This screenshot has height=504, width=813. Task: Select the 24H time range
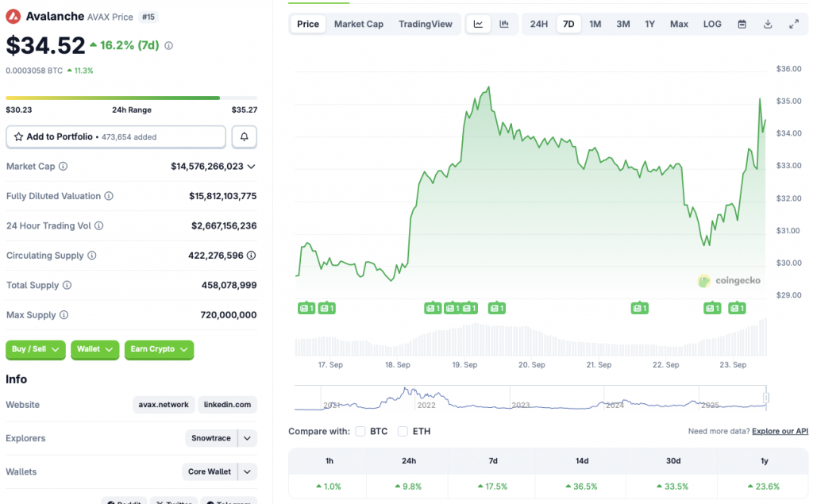pyautogui.click(x=539, y=24)
